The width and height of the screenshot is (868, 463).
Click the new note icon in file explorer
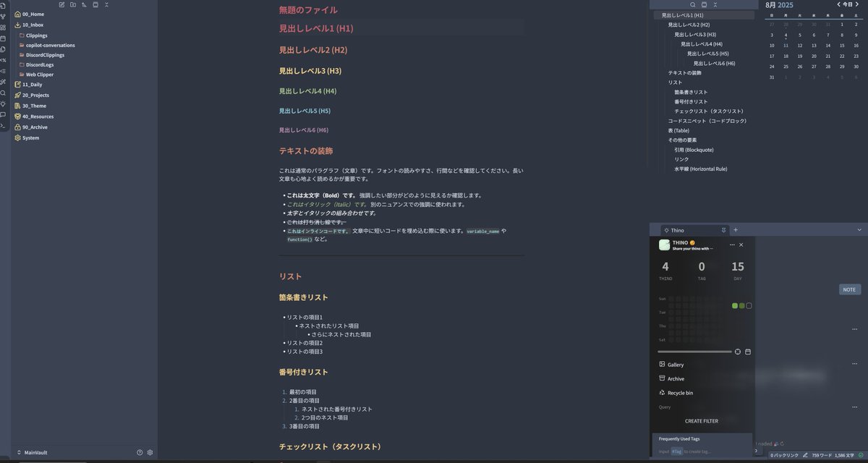pos(61,4)
